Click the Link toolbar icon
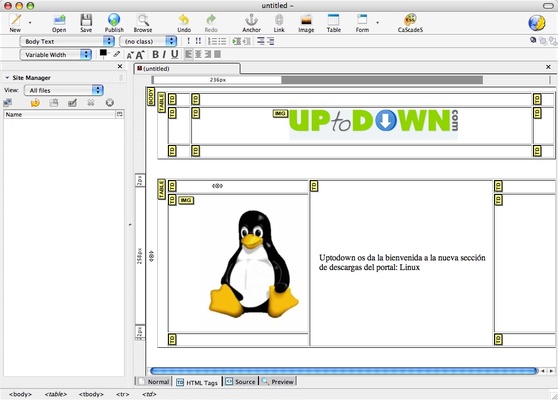The width and height of the screenshot is (558, 400). (279, 20)
